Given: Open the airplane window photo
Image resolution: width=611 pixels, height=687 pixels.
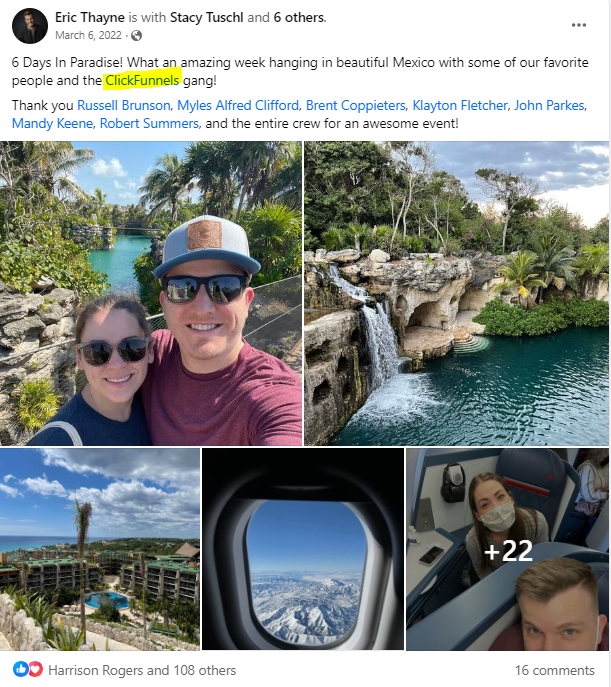Looking at the screenshot, I should [x=303, y=549].
